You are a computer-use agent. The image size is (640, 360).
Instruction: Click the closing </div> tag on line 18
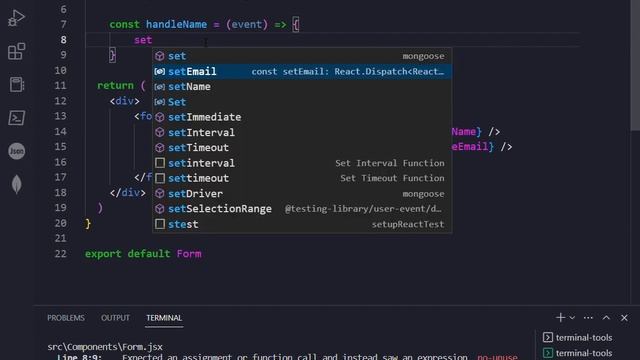click(x=127, y=193)
